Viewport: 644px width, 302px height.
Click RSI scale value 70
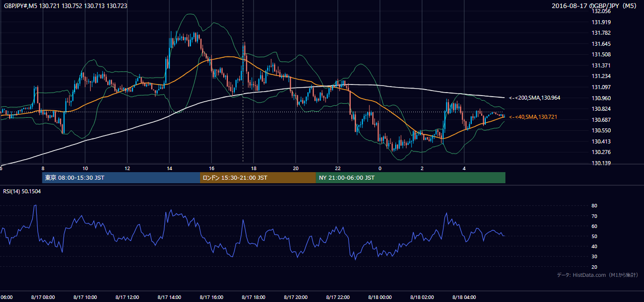point(595,216)
